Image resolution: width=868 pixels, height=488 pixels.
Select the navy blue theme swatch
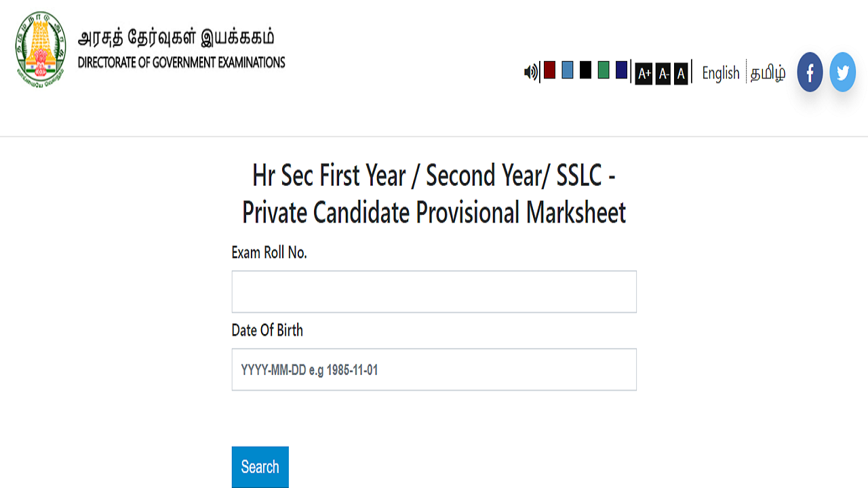point(620,70)
